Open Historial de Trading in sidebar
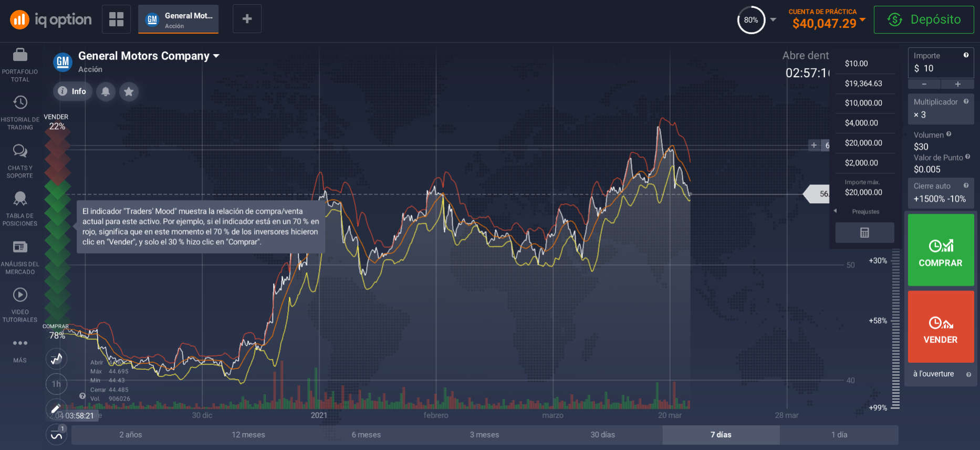Image resolution: width=980 pixels, height=450 pixels. (x=20, y=113)
